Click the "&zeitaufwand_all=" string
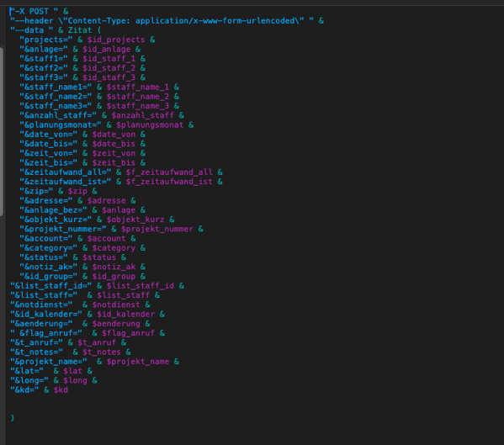Image resolution: width=504 pixels, height=445 pixels. [x=66, y=172]
